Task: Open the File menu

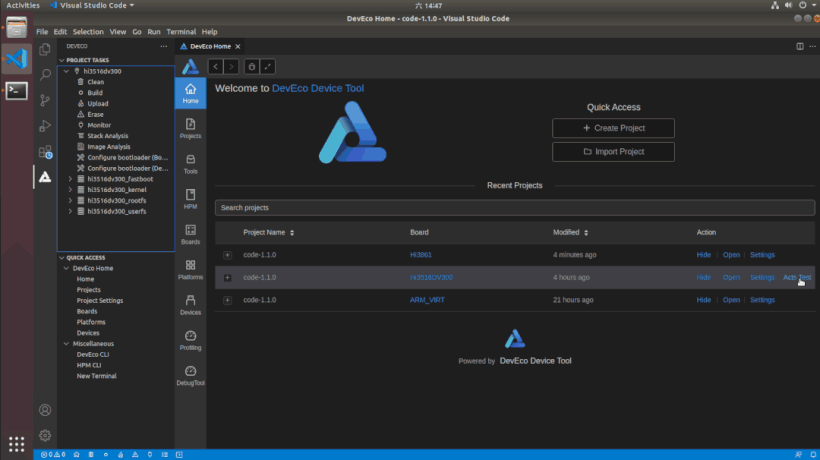Action: (x=42, y=31)
